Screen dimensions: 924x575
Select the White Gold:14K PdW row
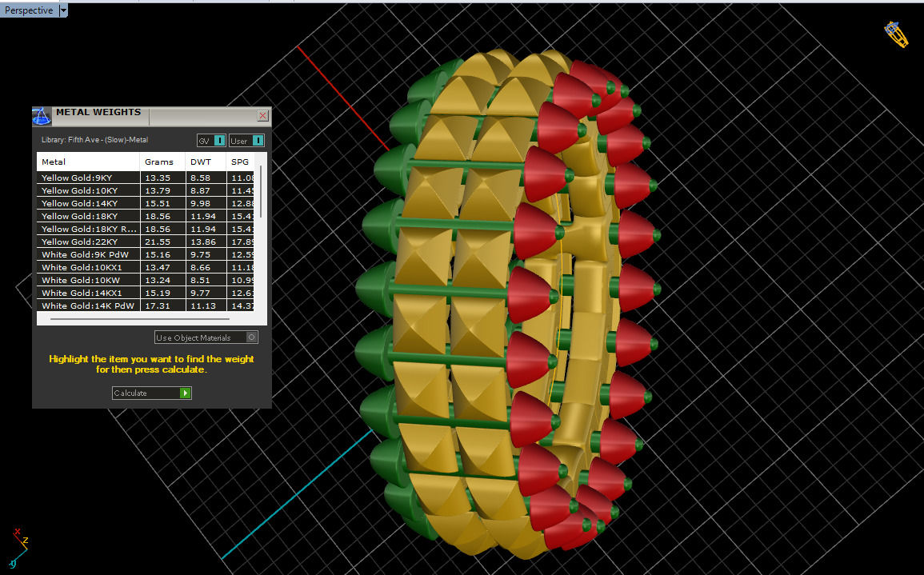(x=146, y=305)
